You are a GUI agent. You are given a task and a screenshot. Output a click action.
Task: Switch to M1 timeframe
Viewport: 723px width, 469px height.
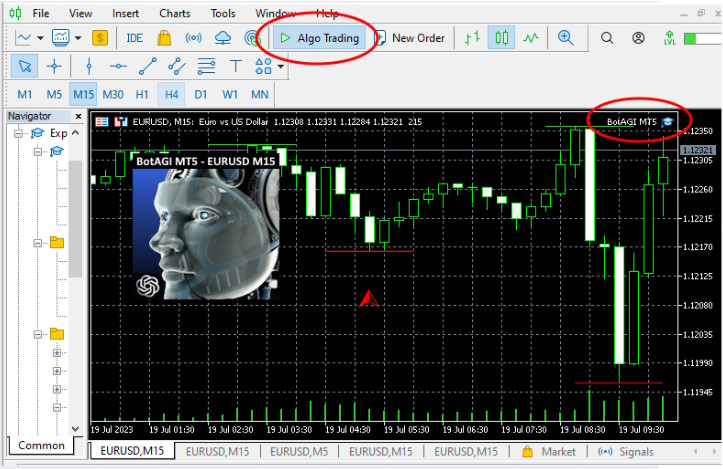[25, 95]
